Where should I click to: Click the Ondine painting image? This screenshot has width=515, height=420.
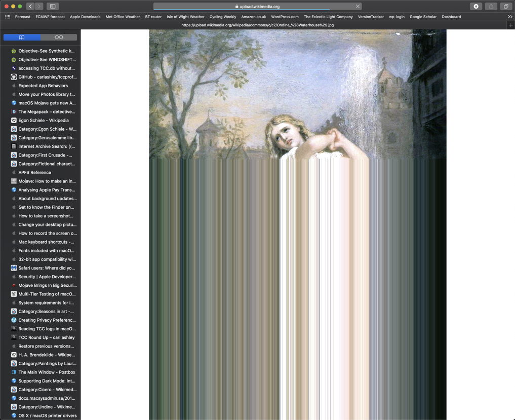click(298, 224)
